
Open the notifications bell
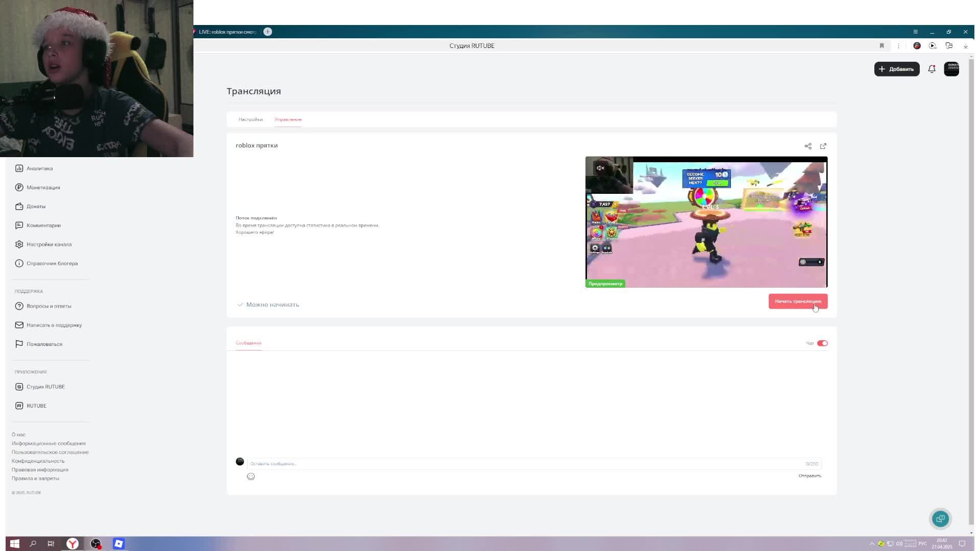point(932,69)
